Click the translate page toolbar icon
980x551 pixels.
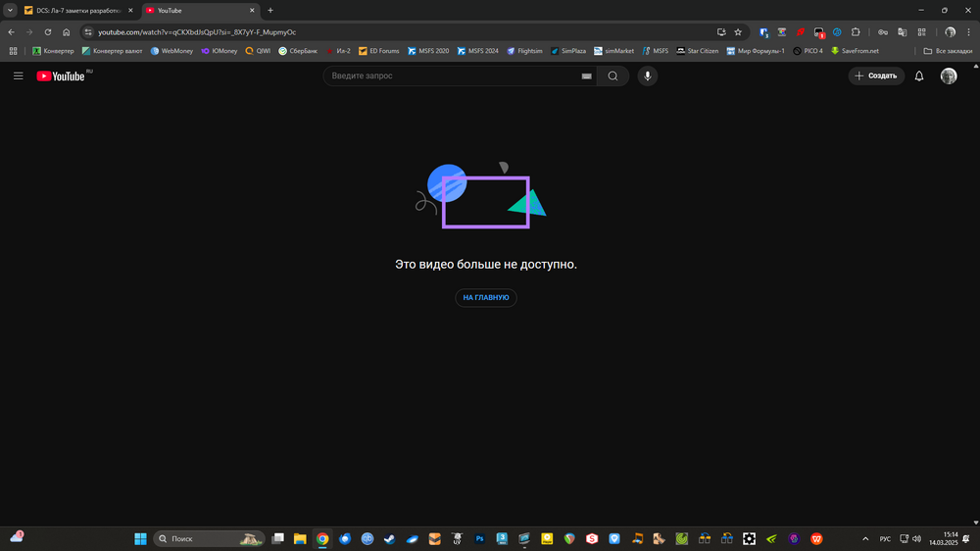click(902, 32)
